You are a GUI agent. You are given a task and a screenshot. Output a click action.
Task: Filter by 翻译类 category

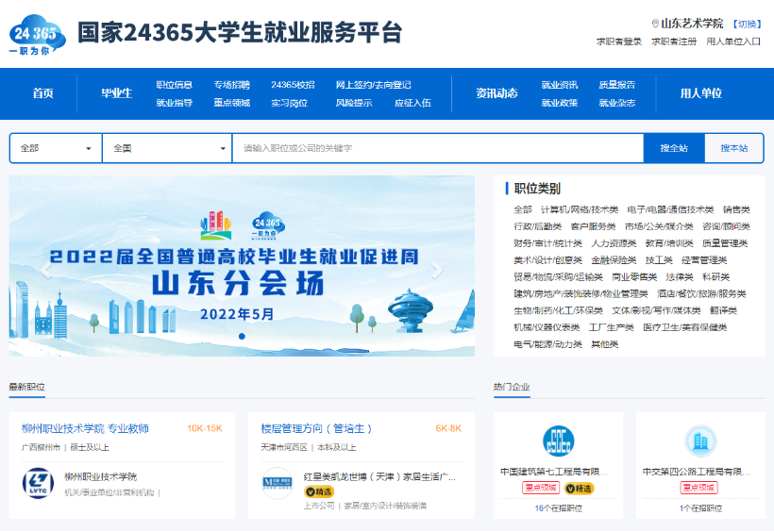723,310
